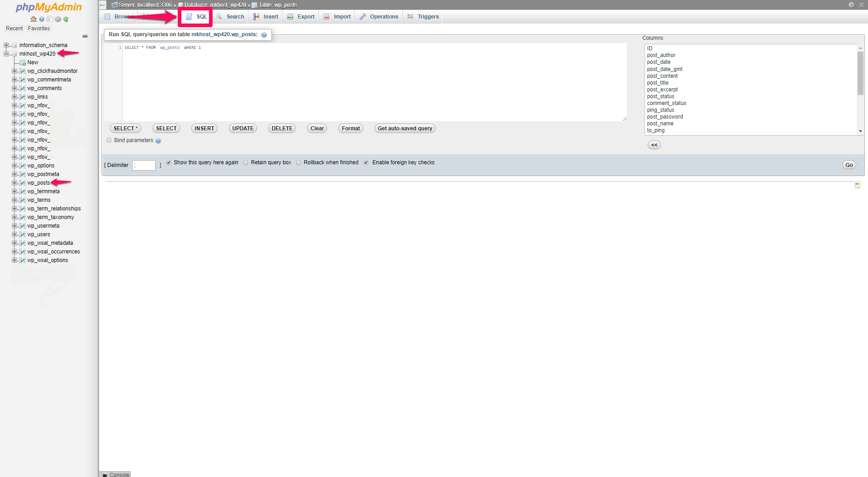Screen dimensions: 868x477
Task: Enable Rollback when finished checkbox
Action: coord(299,162)
